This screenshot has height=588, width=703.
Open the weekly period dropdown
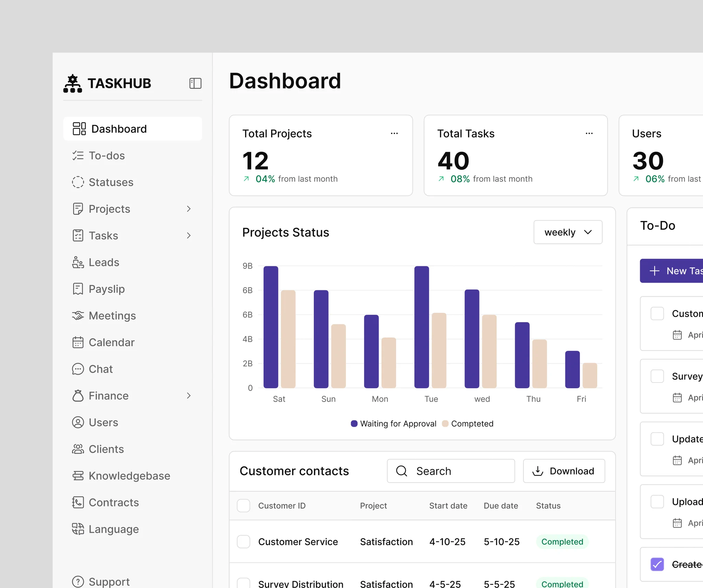click(568, 232)
